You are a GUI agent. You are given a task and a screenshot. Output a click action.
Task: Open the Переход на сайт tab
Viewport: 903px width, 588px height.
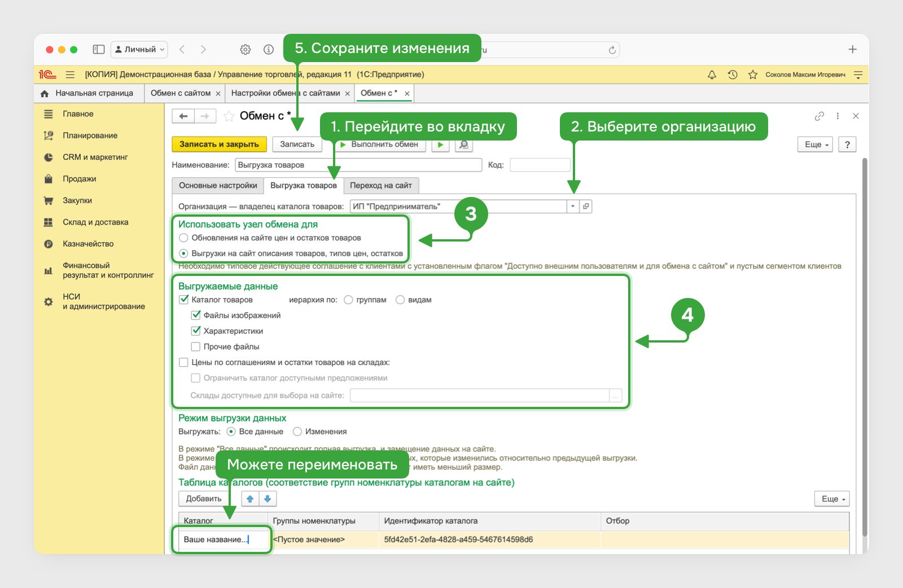tap(381, 186)
